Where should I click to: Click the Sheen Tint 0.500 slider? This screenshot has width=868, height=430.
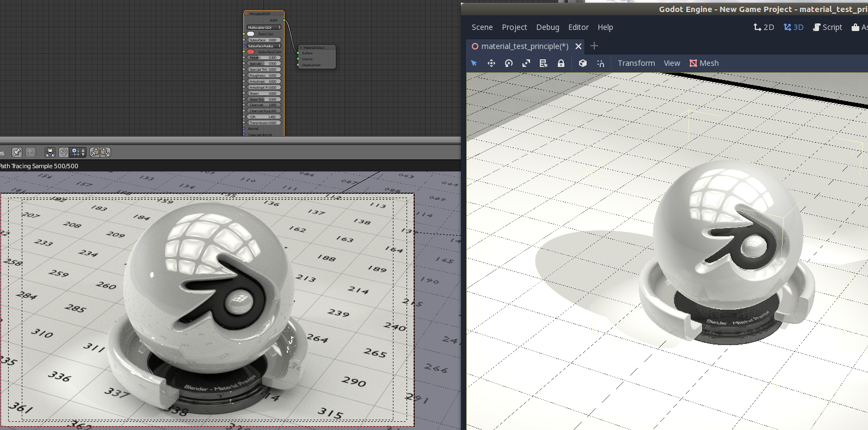point(264,99)
